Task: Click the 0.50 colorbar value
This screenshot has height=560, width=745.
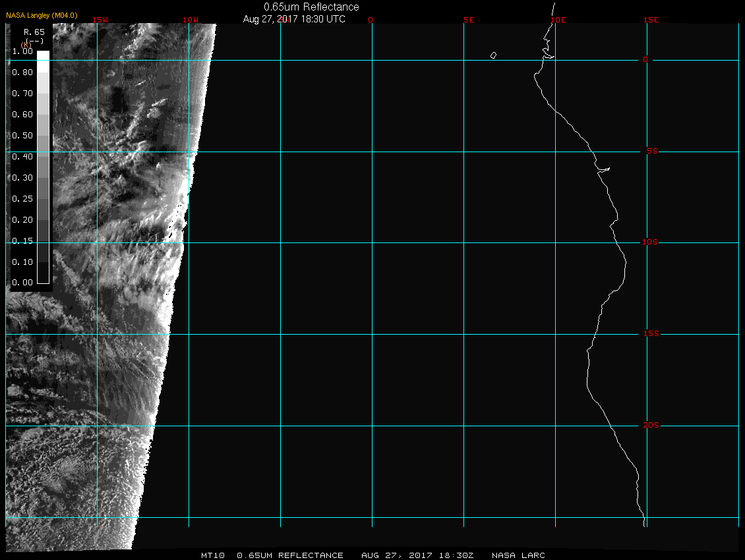Action: (x=22, y=135)
